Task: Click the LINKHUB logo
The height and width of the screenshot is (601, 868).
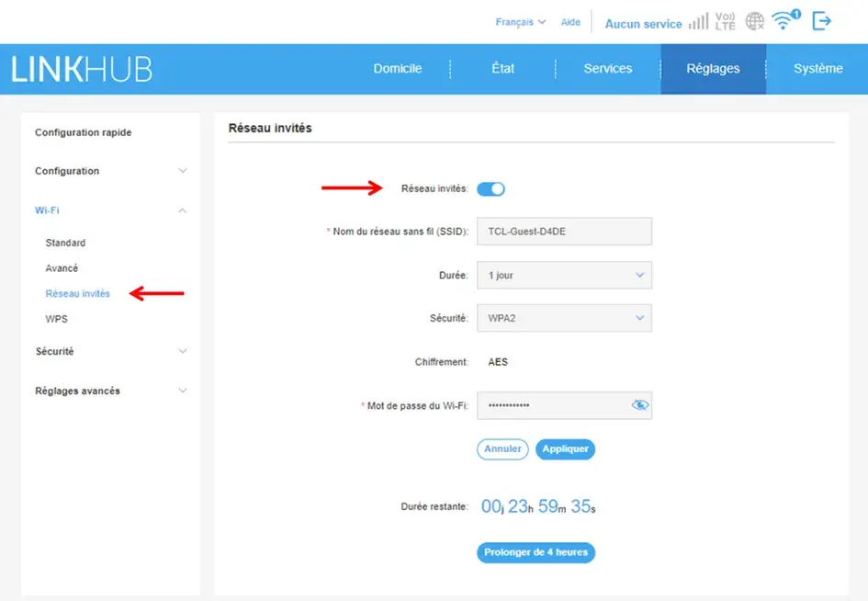Action: pos(82,69)
